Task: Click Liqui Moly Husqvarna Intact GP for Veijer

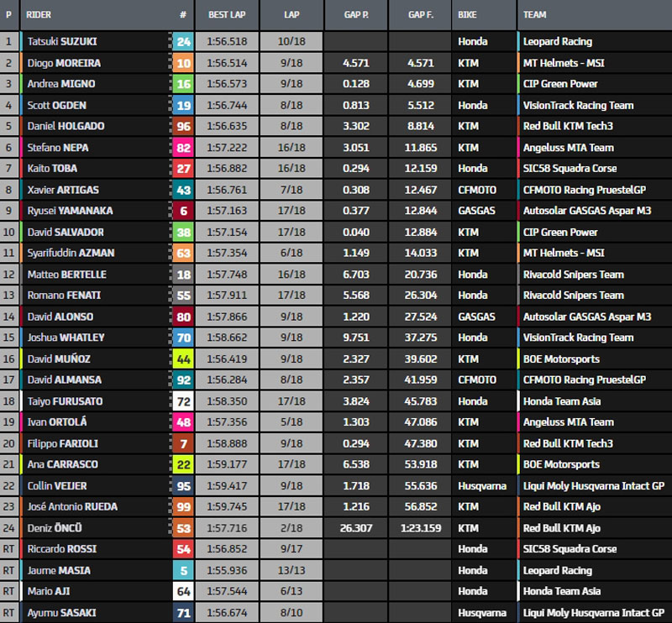Action: (594, 486)
